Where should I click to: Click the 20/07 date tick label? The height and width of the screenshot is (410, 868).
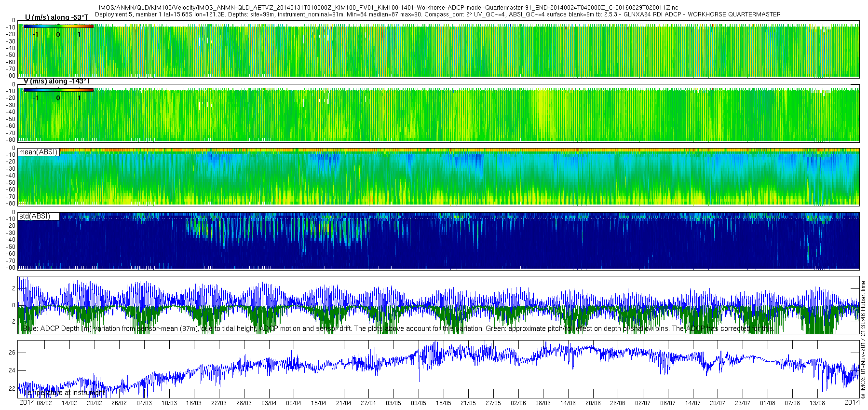click(717, 403)
